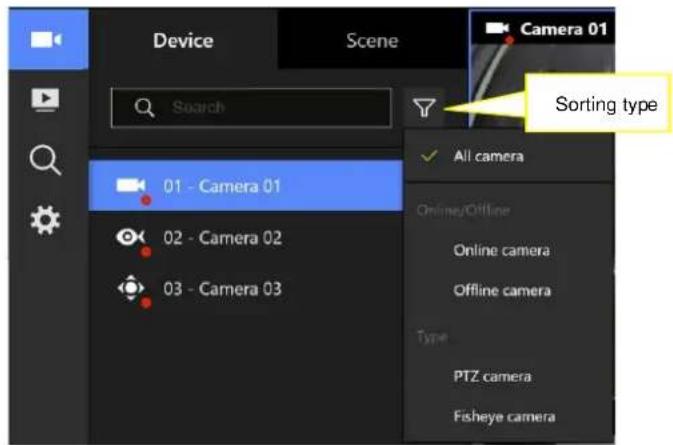Click the magnifier icon inside the search box

tap(144, 108)
